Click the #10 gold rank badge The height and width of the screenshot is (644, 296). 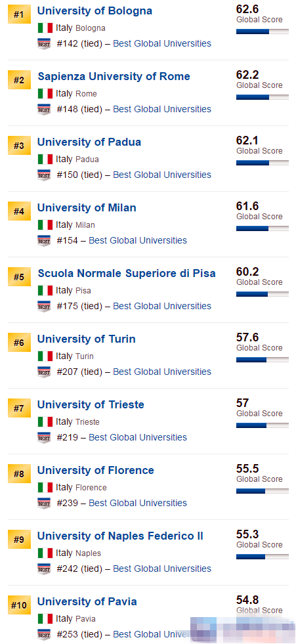point(19,605)
